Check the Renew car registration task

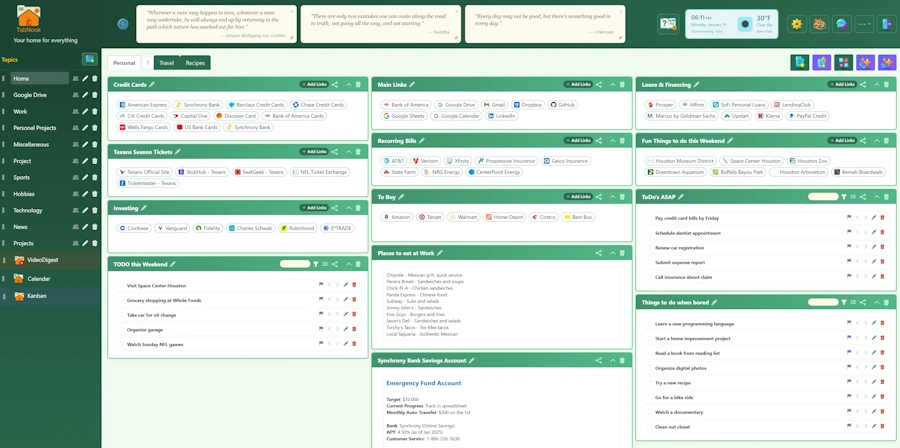(x=649, y=248)
